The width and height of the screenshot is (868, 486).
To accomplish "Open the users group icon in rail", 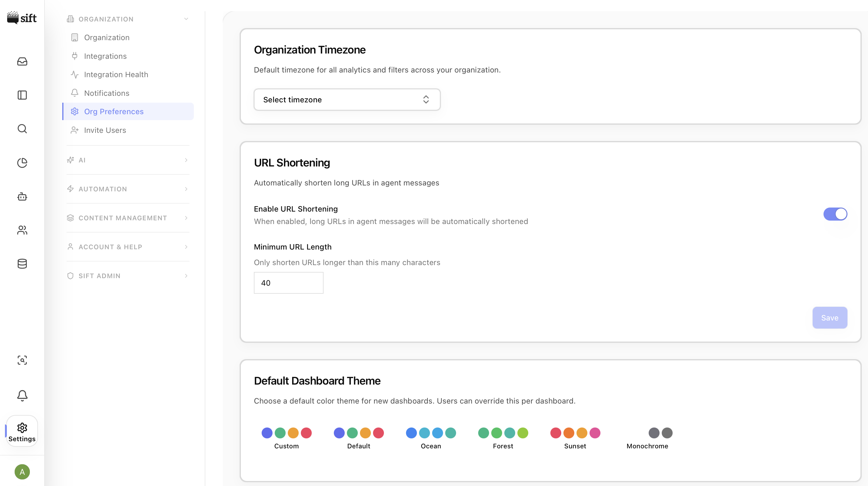I will (22, 230).
